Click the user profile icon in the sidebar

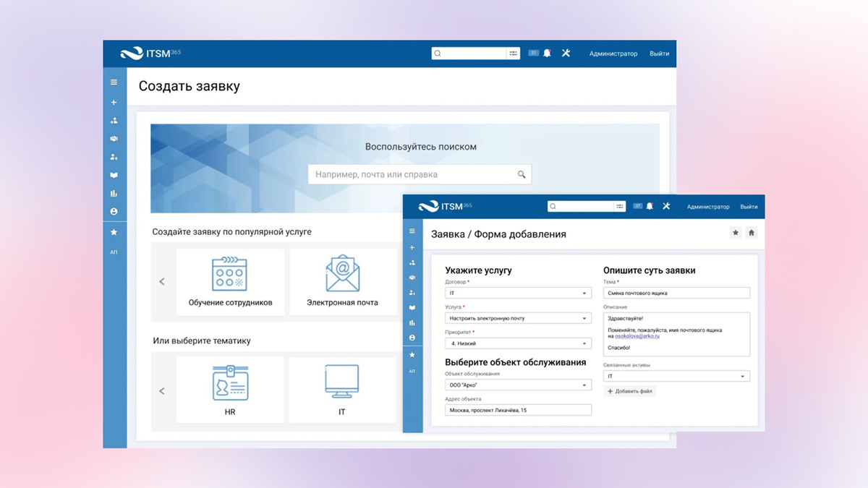(114, 212)
